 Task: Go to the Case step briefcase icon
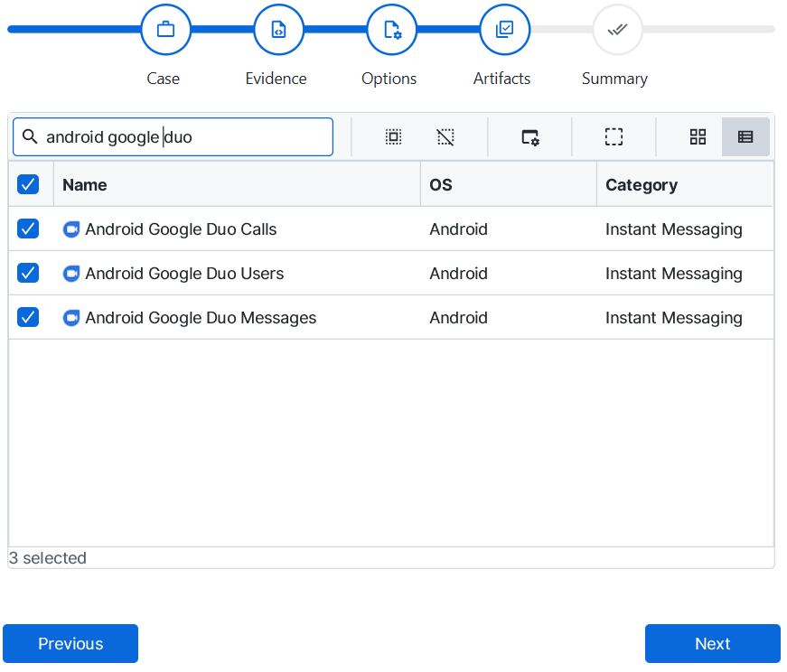165,30
